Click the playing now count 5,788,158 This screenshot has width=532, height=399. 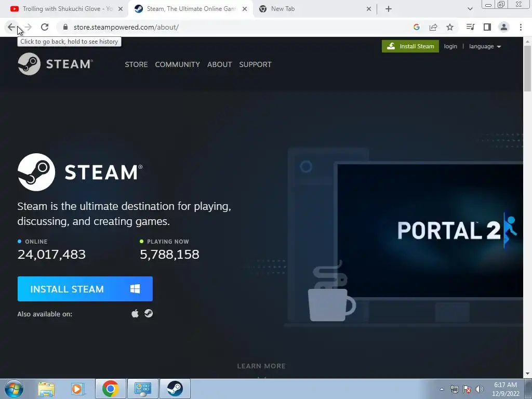(x=170, y=255)
